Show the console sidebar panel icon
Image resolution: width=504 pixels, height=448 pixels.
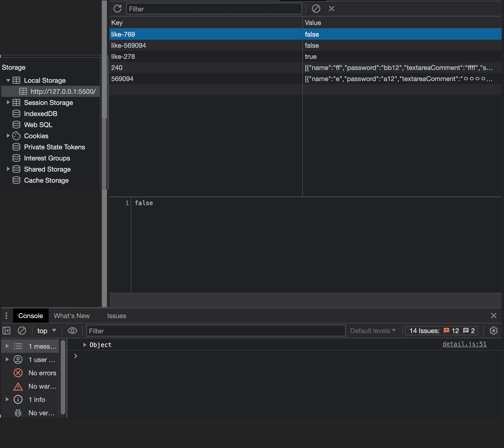(6, 331)
